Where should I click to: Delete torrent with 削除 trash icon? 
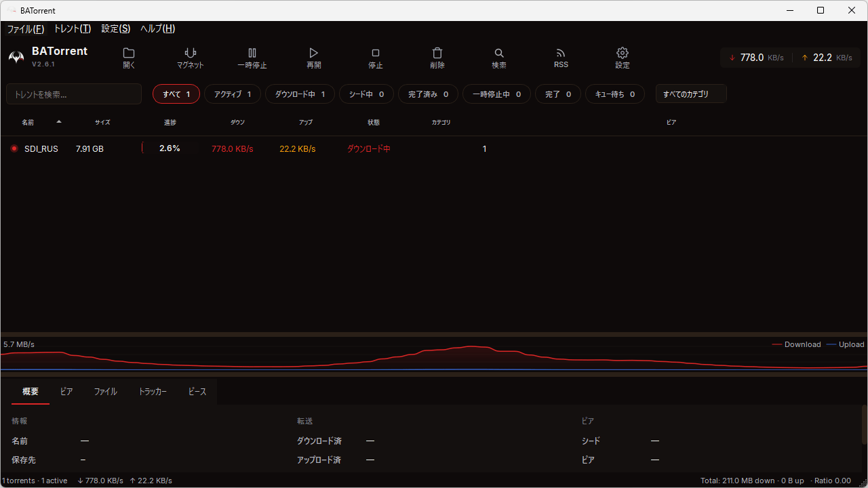pyautogui.click(x=437, y=58)
